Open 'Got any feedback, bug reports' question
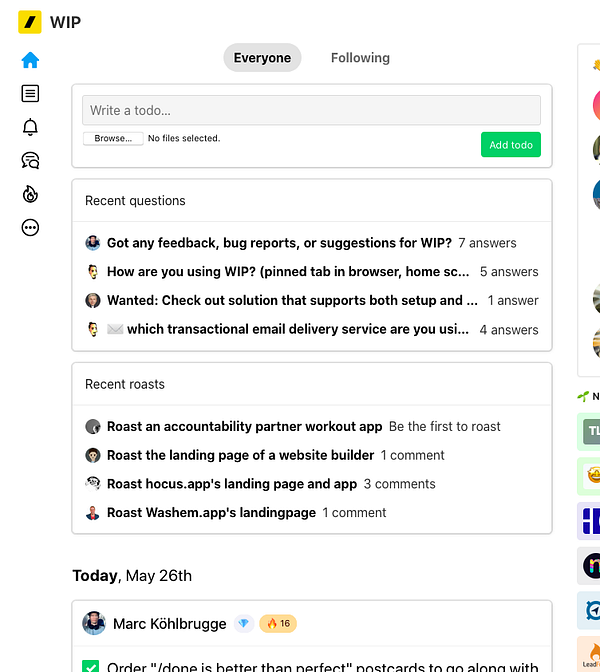 (x=279, y=243)
